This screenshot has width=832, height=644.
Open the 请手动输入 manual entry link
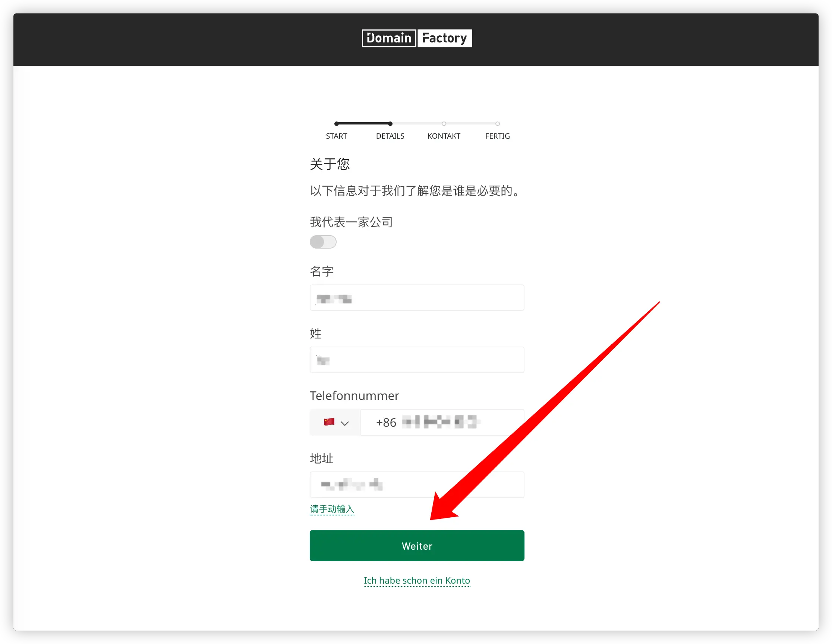pyautogui.click(x=332, y=509)
